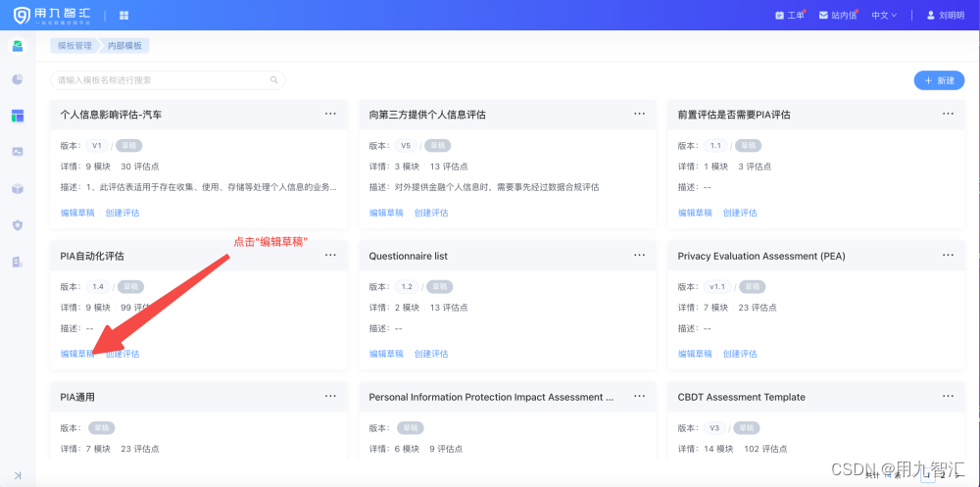Click the card title Questionnaire list
980x487 pixels.
point(408,257)
